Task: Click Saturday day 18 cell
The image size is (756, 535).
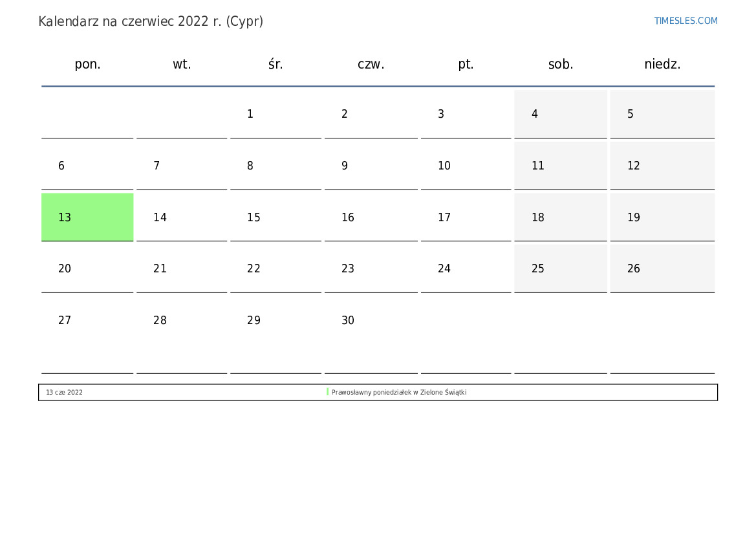Action: (561, 217)
